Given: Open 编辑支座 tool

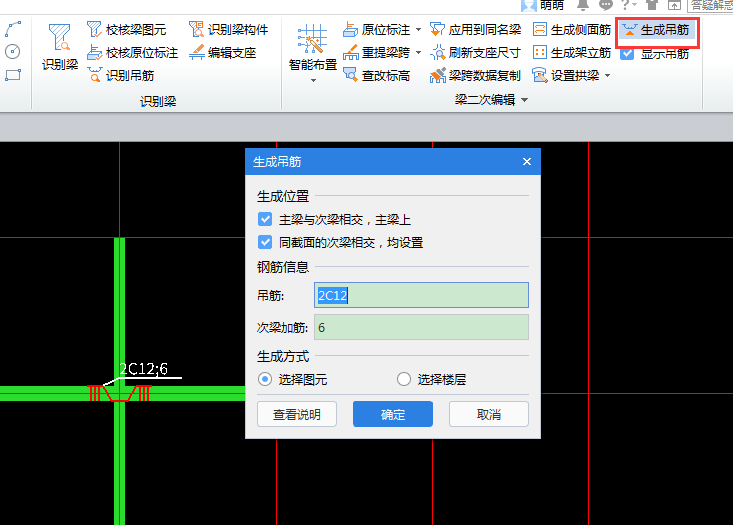Looking at the screenshot, I should tap(223, 52).
